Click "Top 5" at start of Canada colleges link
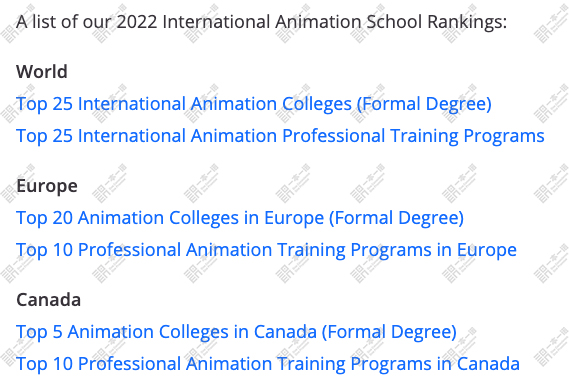 click(x=39, y=332)
